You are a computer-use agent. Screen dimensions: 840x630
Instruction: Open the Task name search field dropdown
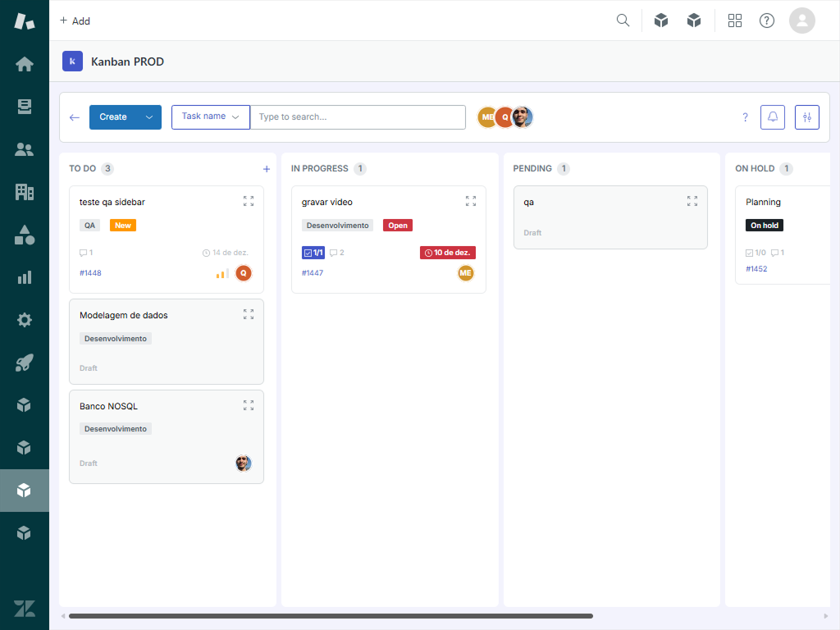(235, 116)
